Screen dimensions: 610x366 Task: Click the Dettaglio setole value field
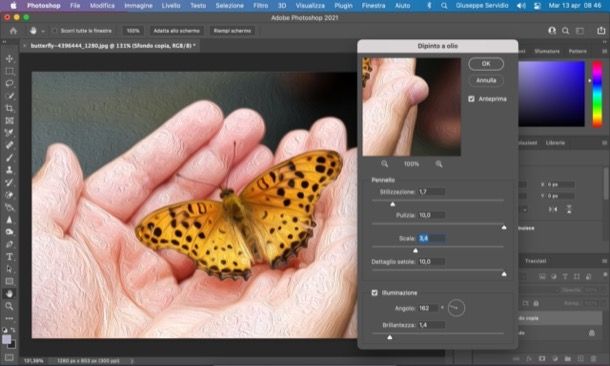431,262
